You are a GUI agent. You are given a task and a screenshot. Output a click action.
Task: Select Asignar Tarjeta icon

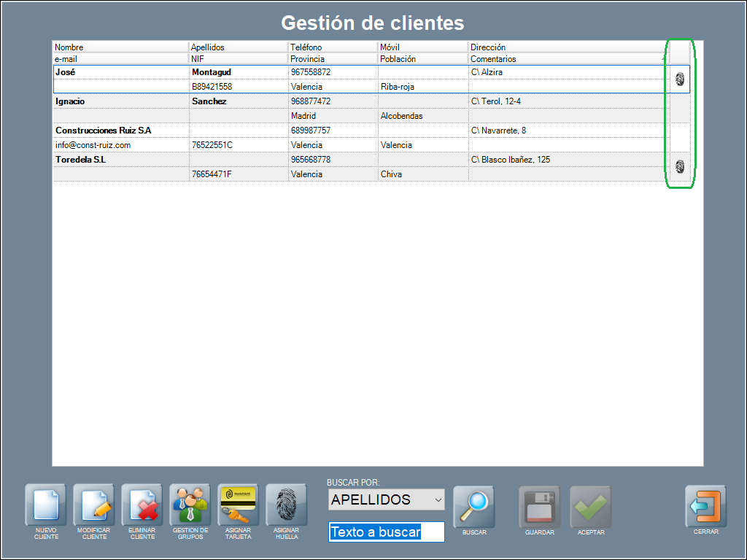click(239, 505)
